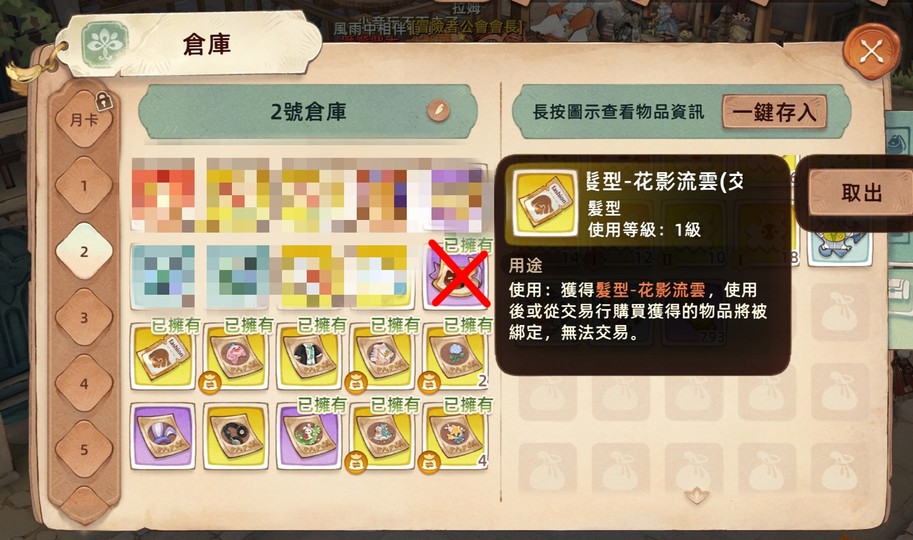This screenshot has height=540, width=913.
Task: Click the 一鍵存入 button
Action: click(x=774, y=111)
